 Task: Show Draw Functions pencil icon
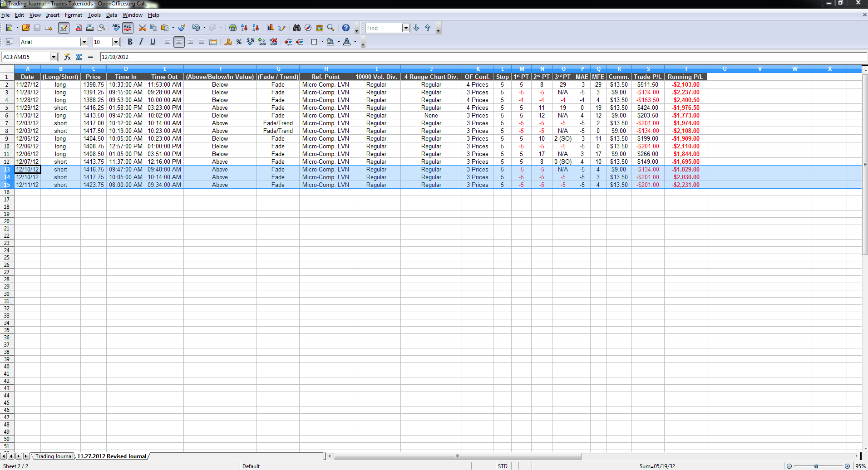click(282, 28)
